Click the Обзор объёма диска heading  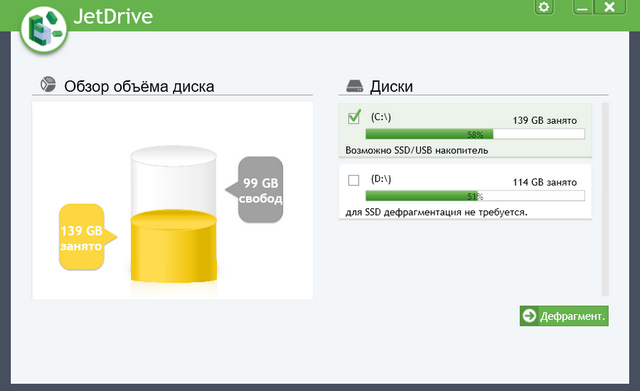click(139, 87)
